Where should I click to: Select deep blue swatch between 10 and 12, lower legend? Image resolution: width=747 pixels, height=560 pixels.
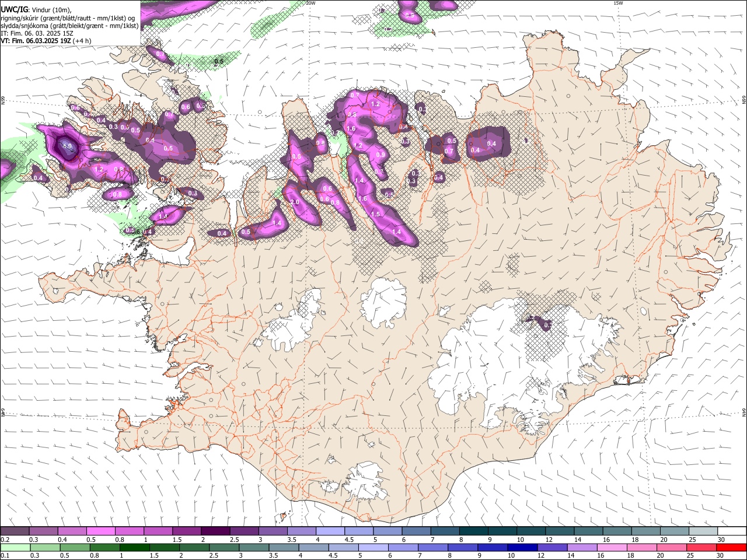tap(522, 547)
